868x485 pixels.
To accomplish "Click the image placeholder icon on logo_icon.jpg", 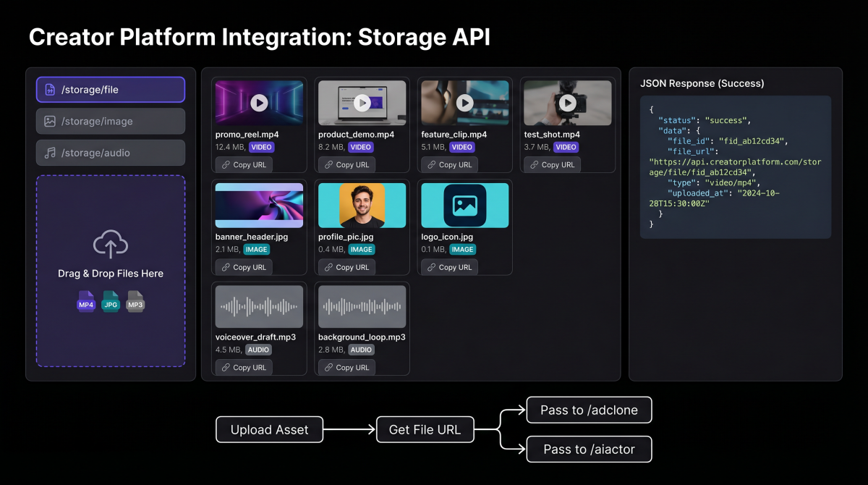I will pos(465,205).
